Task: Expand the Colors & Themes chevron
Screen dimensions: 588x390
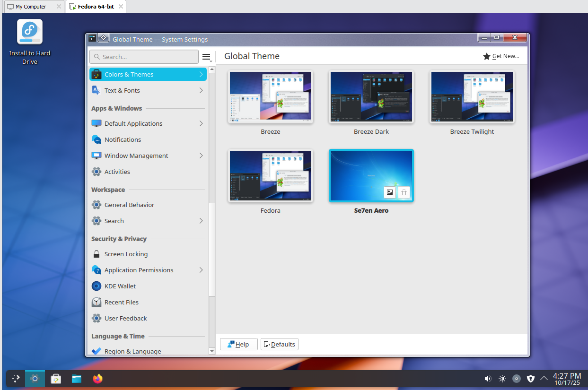Action: tap(201, 74)
